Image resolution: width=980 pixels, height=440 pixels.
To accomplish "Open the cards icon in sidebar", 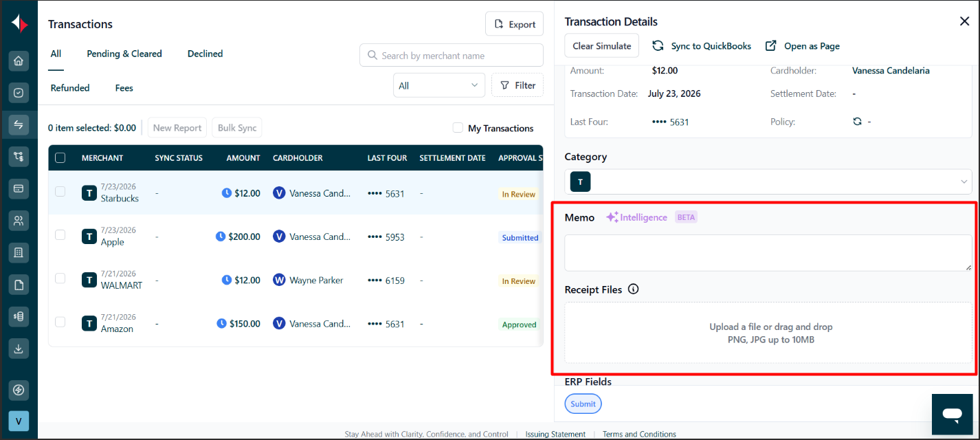I will tap(19, 188).
